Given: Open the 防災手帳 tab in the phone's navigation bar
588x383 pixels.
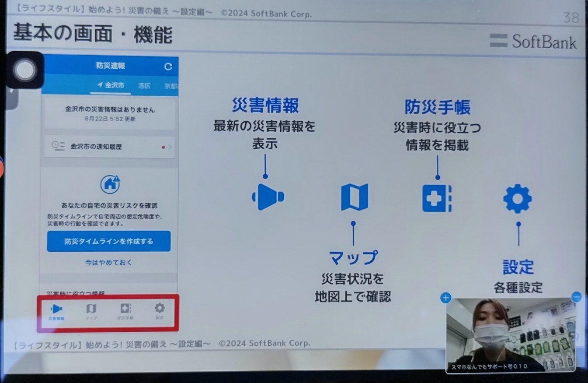Looking at the screenshot, I should [125, 312].
